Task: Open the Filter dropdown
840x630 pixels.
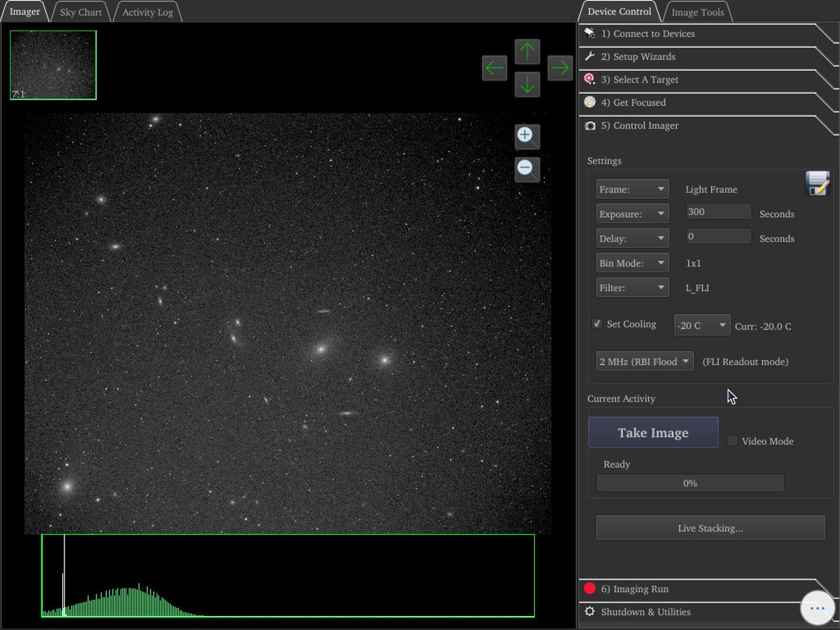Action: (x=633, y=288)
